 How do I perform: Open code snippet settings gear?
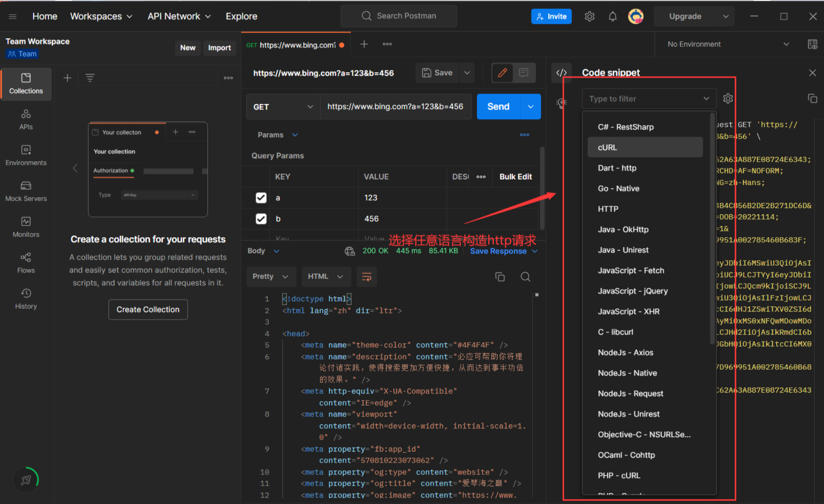pyautogui.click(x=728, y=99)
